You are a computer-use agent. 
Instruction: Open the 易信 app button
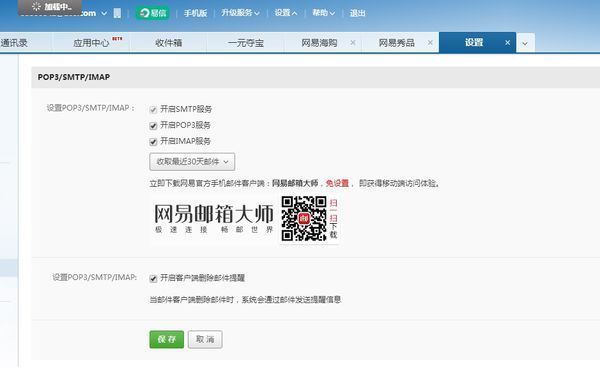(153, 13)
